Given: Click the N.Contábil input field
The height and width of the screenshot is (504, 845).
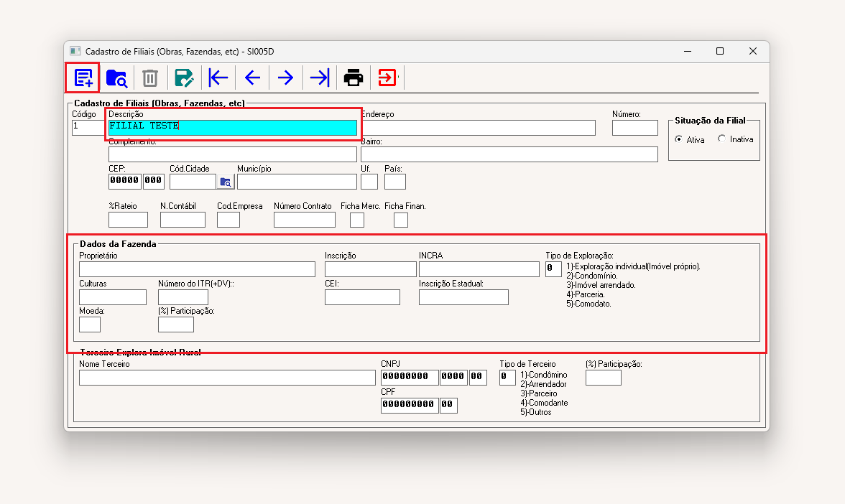Looking at the screenshot, I should click(x=183, y=220).
